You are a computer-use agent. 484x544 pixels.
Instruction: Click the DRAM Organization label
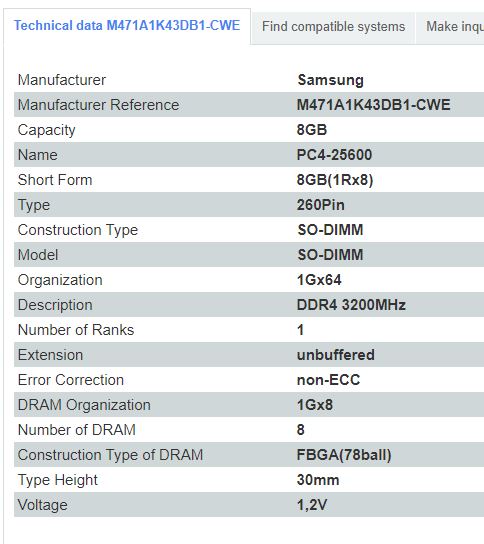[x=84, y=405]
